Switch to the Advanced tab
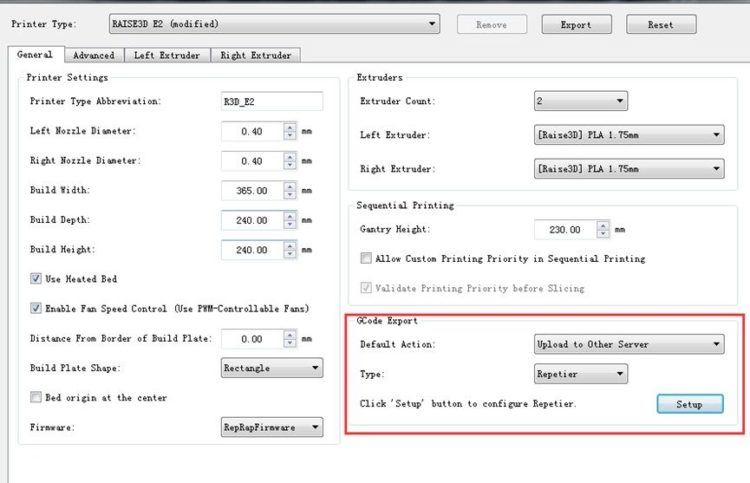 click(x=94, y=55)
